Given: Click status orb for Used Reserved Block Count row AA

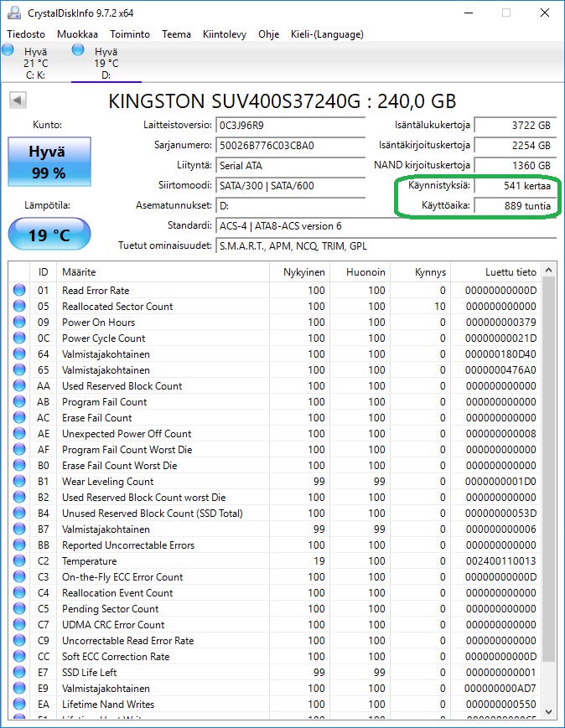Looking at the screenshot, I should [x=19, y=386].
